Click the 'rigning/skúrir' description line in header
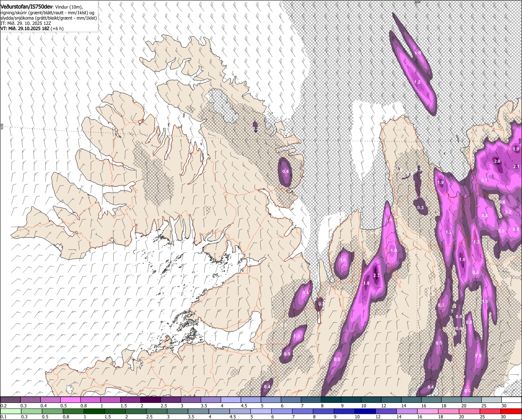Viewport: 522px width, 420px height. 47,13
